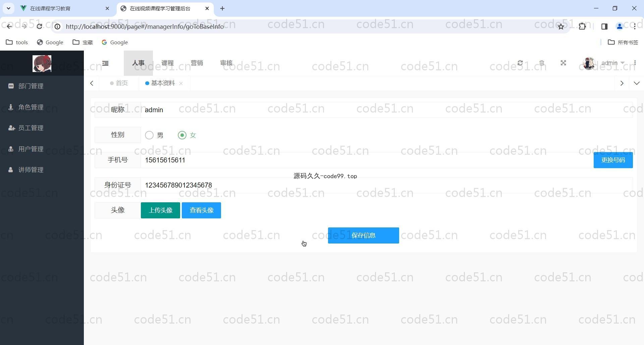Select the 男 radio button
This screenshot has height=345, width=644.
[149, 135]
